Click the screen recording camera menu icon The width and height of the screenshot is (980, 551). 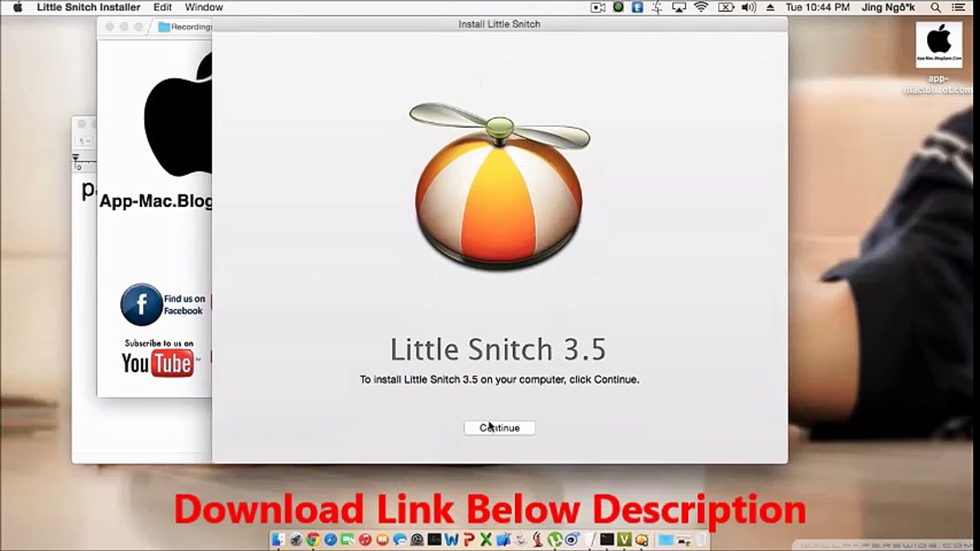tap(597, 7)
